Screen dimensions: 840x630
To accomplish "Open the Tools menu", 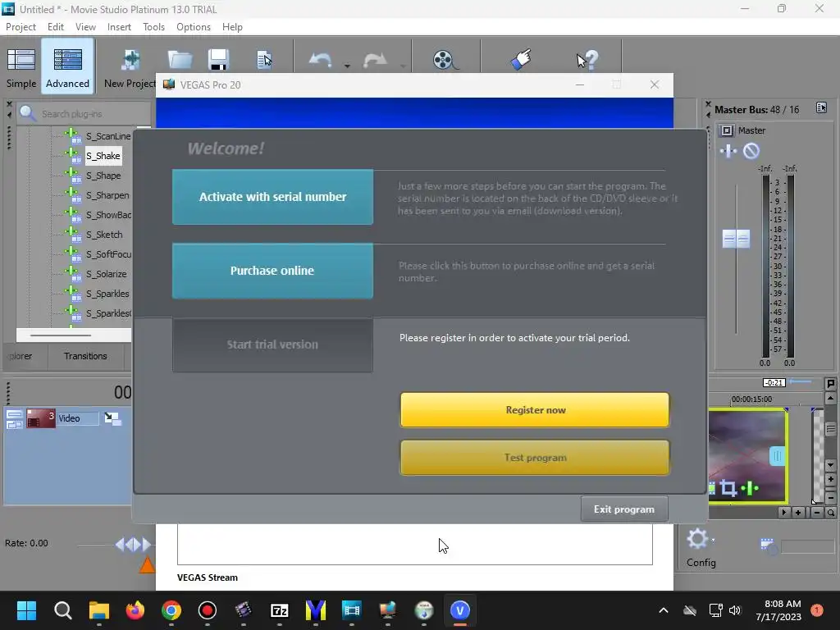I will pos(153,27).
